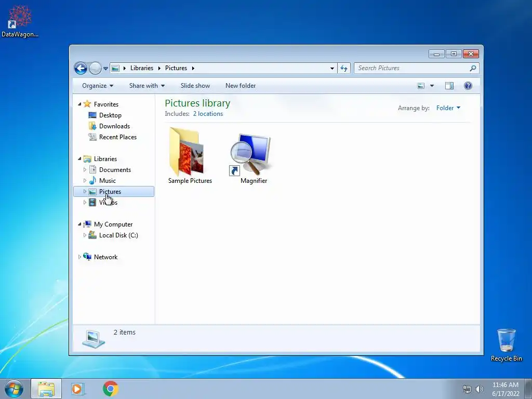Select Documents library
This screenshot has height=399, width=532.
pyautogui.click(x=115, y=170)
